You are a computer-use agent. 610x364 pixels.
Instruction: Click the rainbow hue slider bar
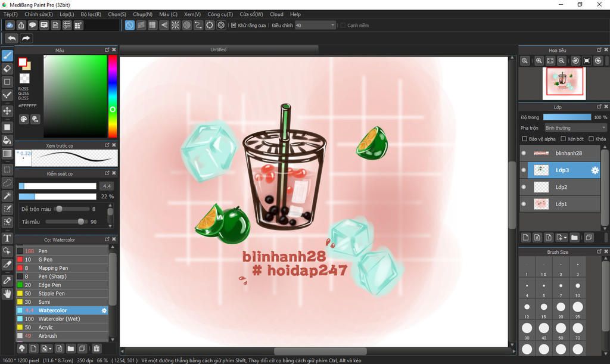pyautogui.click(x=113, y=96)
